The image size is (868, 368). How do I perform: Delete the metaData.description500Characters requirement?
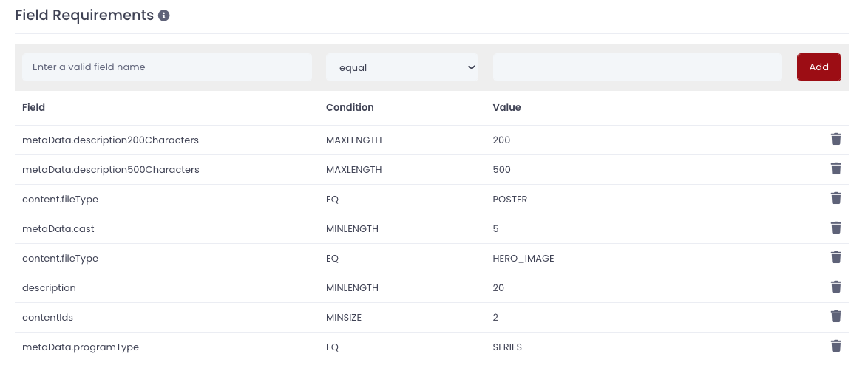point(836,168)
